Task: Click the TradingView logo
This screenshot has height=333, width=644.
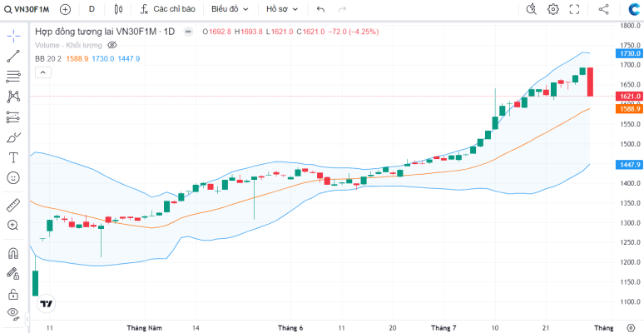Action: tap(46, 304)
